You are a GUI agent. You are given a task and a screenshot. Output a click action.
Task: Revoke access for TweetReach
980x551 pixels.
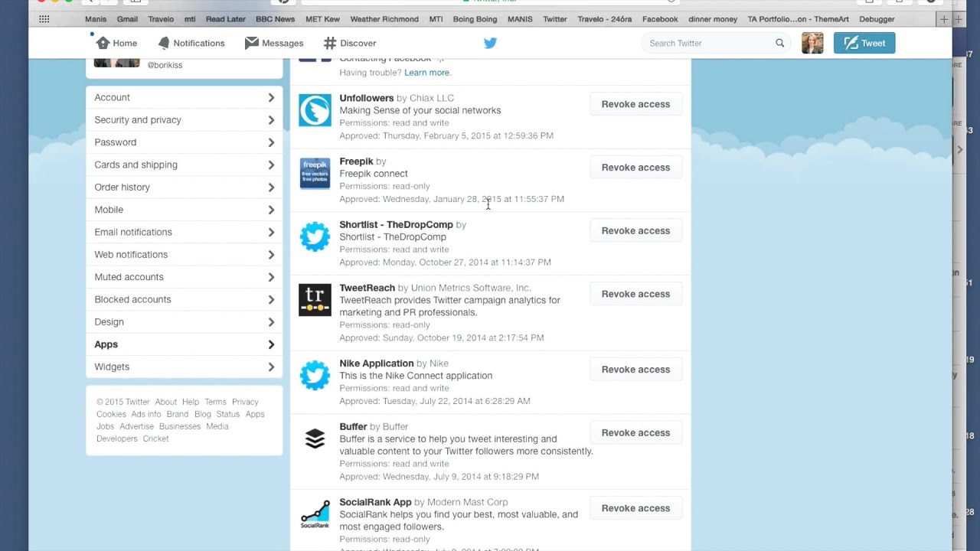tap(635, 294)
